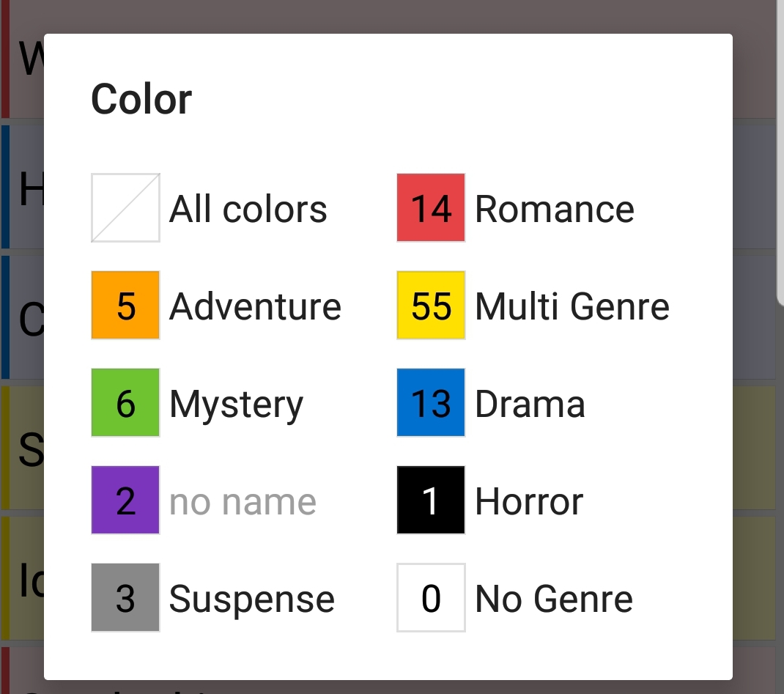Viewport: 784px width, 694px height.
Task: Select the blue Drama color swatch
Action: coord(431,402)
